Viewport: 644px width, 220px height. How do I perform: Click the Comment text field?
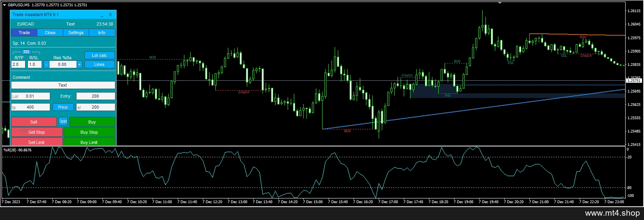point(63,85)
